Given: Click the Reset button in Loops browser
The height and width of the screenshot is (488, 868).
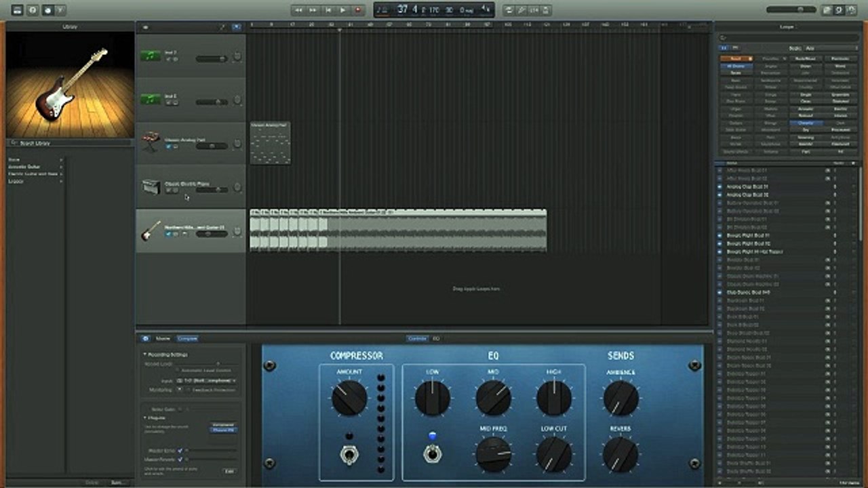Looking at the screenshot, I should pyautogui.click(x=736, y=59).
